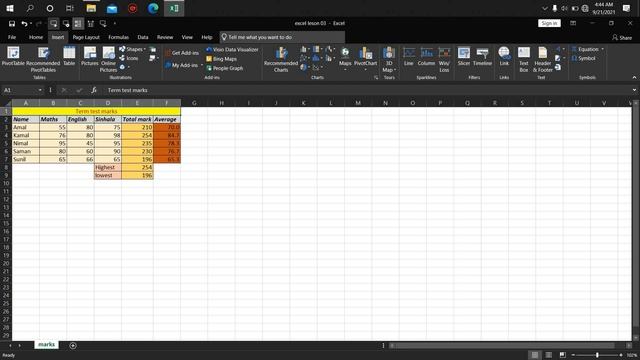Insert People Graph add-in
Screen dimensions: 640x360
click(x=225, y=68)
